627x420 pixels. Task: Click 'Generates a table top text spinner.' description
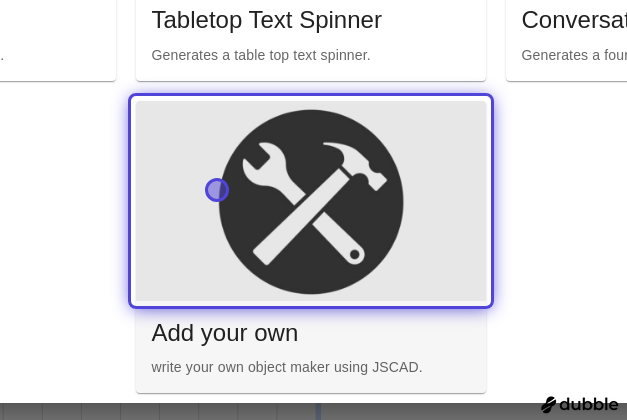(x=261, y=55)
